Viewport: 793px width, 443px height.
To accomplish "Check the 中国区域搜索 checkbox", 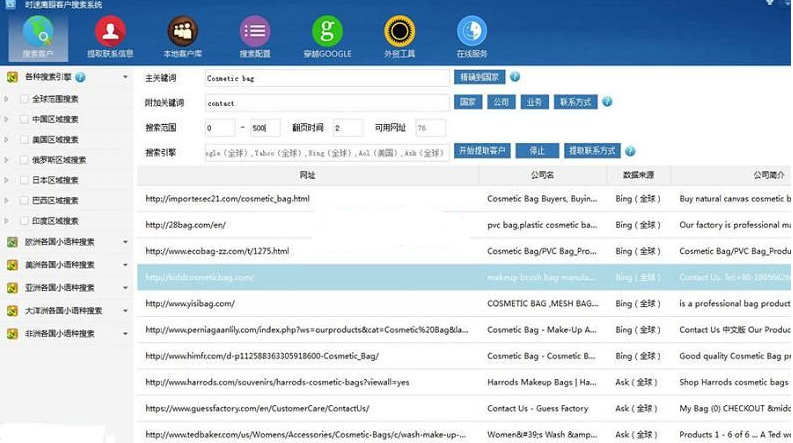I will pos(24,119).
